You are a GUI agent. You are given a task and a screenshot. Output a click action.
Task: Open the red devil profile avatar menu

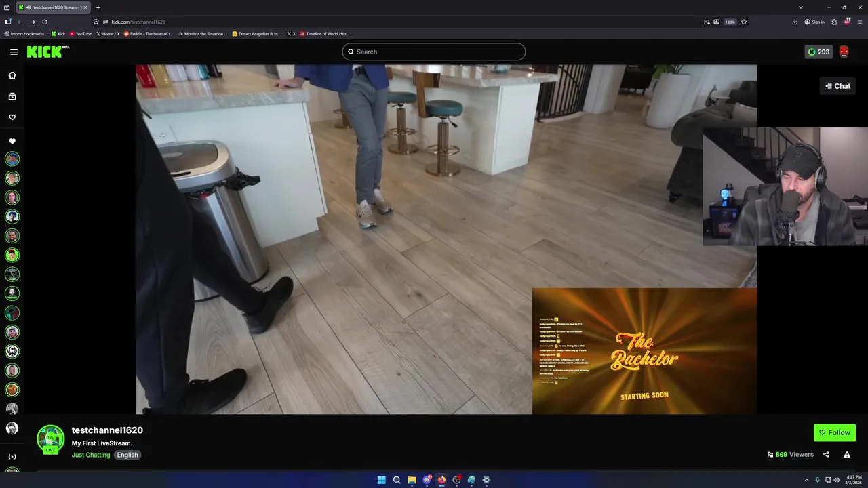[x=844, y=52]
